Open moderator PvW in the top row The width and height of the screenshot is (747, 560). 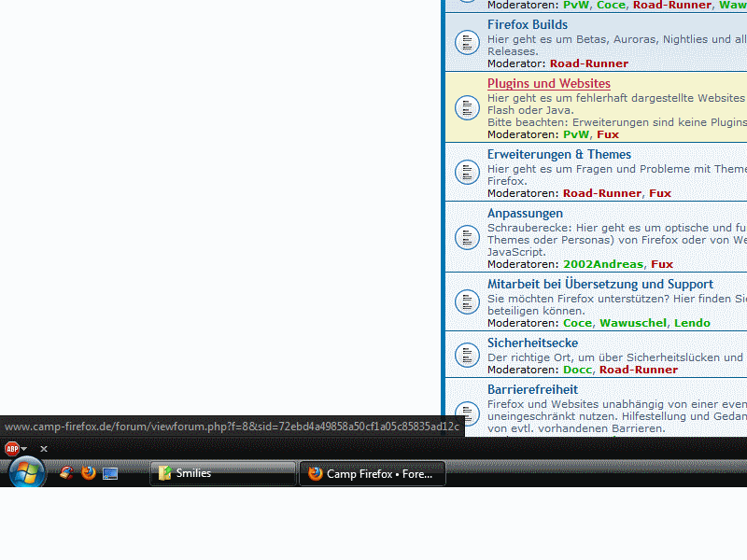576,6
